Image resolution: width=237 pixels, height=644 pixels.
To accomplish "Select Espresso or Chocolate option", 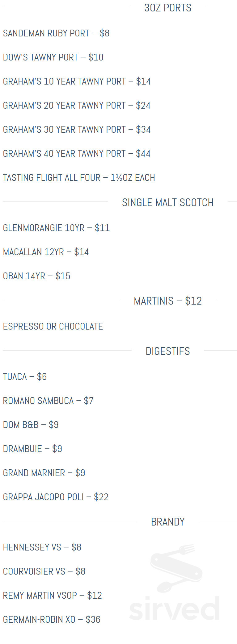I will coord(53,326).
